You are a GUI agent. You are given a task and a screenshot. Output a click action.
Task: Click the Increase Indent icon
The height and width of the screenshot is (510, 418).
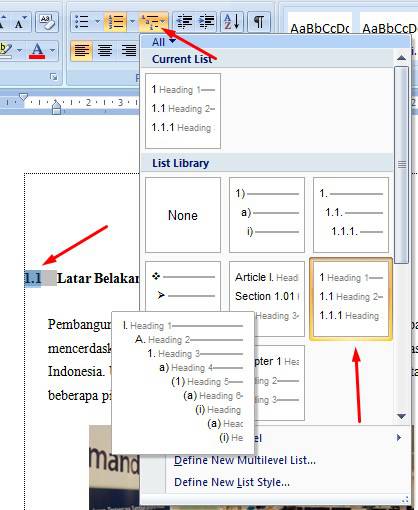coord(206,22)
